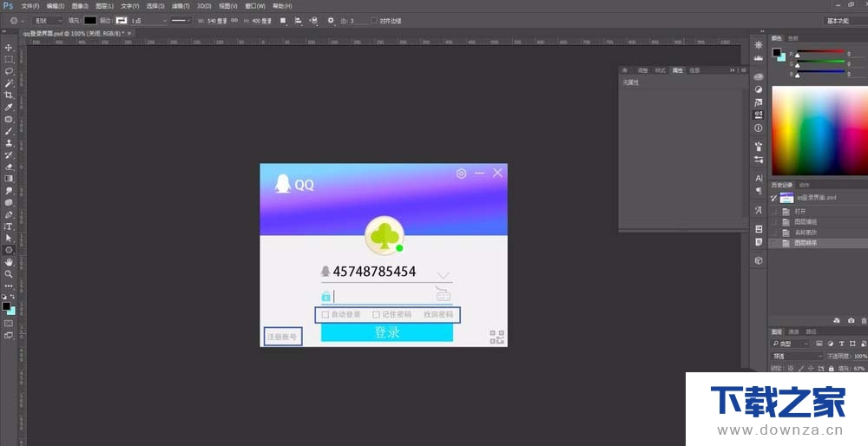Open the path alignment icon in options bar
The width and height of the screenshot is (868, 446).
click(x=299, y=21)
